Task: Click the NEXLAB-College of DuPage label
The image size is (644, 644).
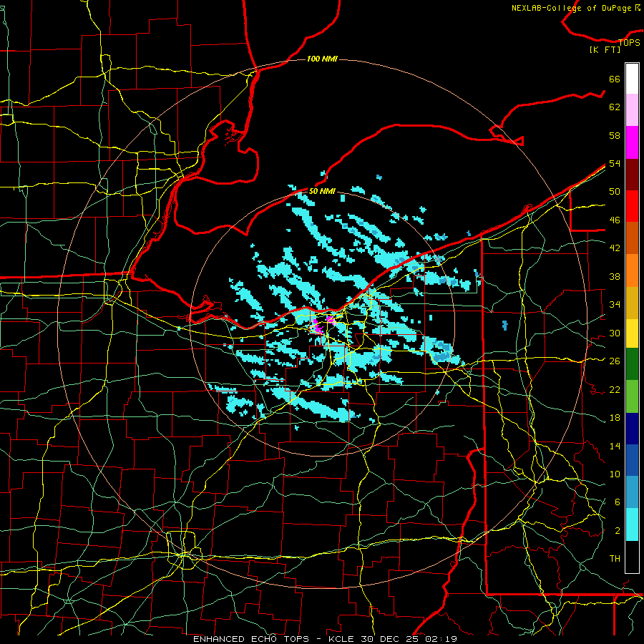Action: tap(571, 8)
